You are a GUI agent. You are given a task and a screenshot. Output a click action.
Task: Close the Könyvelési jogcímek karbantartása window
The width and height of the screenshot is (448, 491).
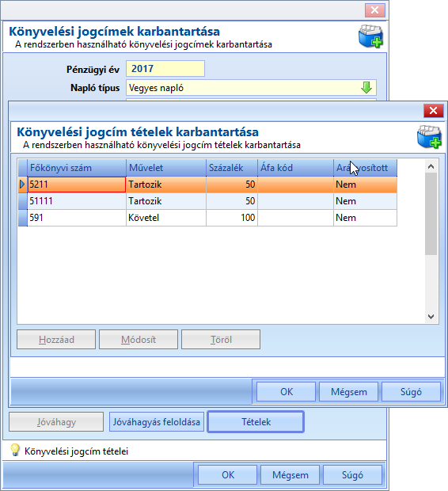374,10
